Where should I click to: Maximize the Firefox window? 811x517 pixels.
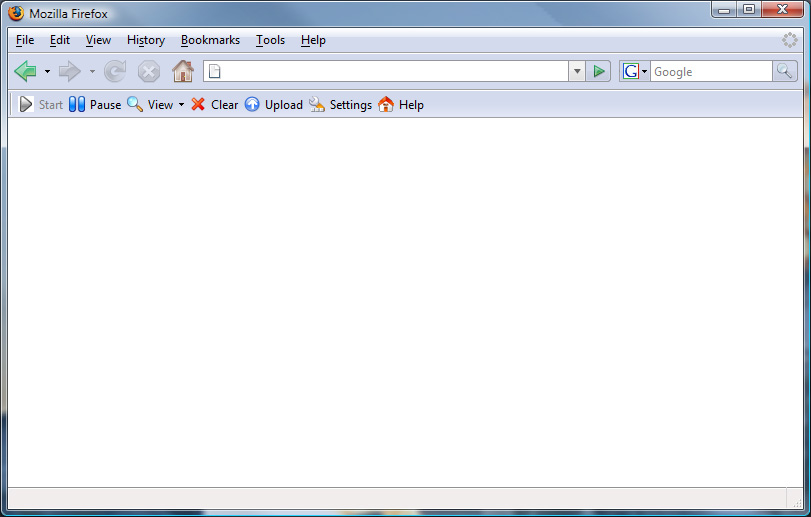tap(749, 9)
